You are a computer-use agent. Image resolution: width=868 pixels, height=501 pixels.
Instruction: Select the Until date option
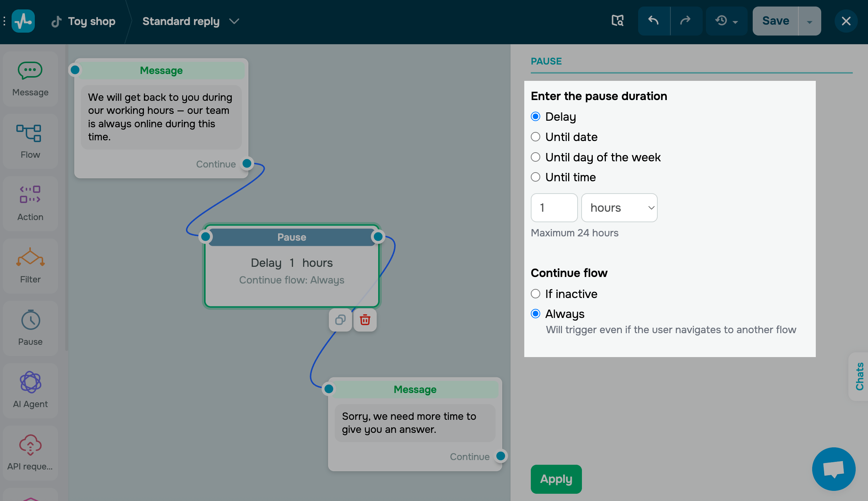pos(535,137)
